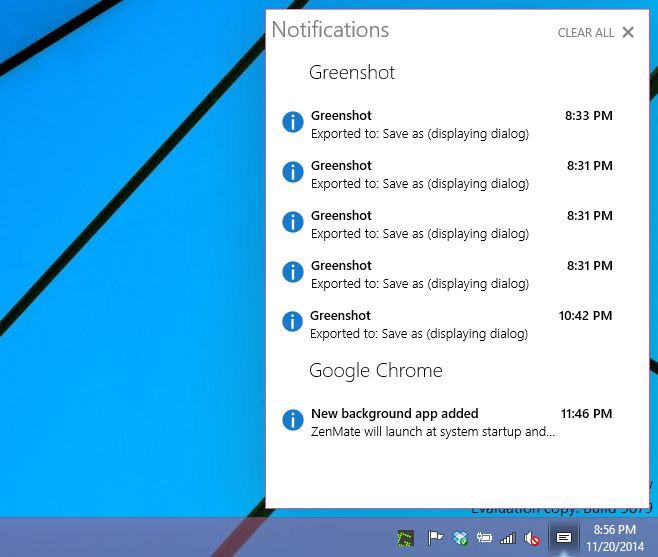Click the Greenshot group heading

click(352, 73)
